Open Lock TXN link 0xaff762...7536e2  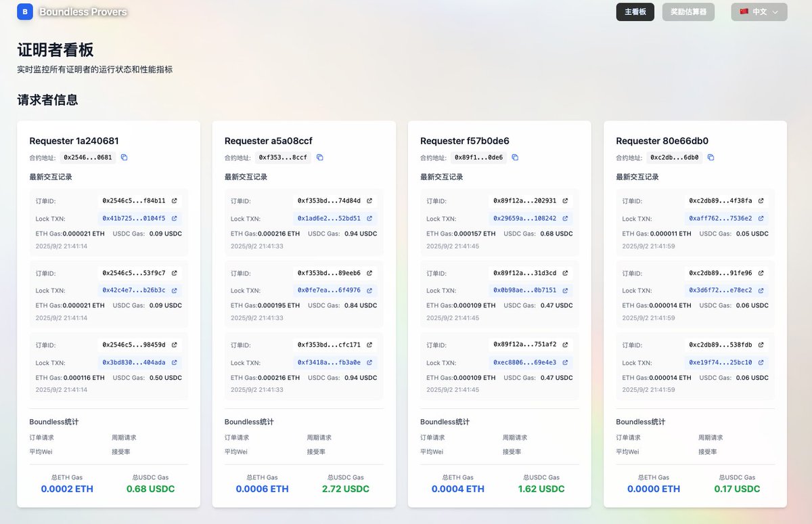(721, 219)
